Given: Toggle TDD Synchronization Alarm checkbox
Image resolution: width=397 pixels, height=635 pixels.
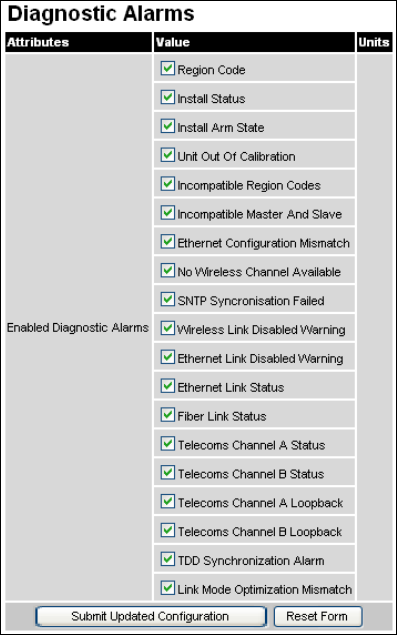Looking at the screenshot, I should click(167, 559).
